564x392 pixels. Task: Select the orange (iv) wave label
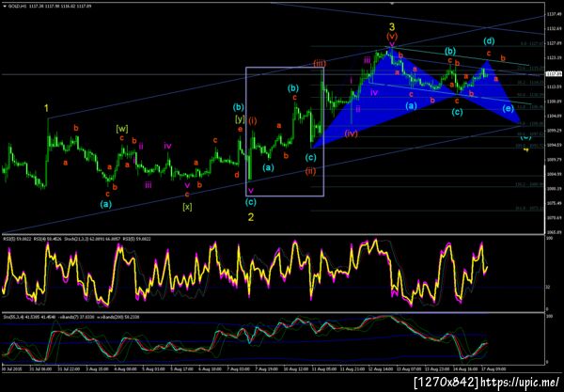pos(351,133)
